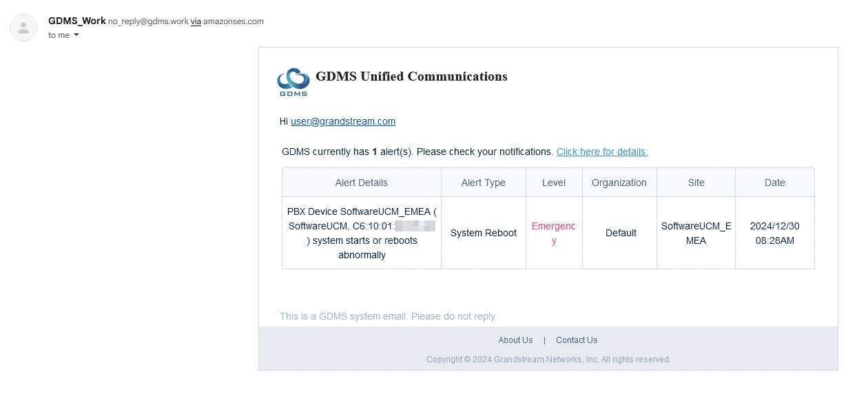Image resolution: width=868 pixels, height=394 pixels.
Task: Expand the 'to me' recipient details arrow
Action: tap(76, 35)
